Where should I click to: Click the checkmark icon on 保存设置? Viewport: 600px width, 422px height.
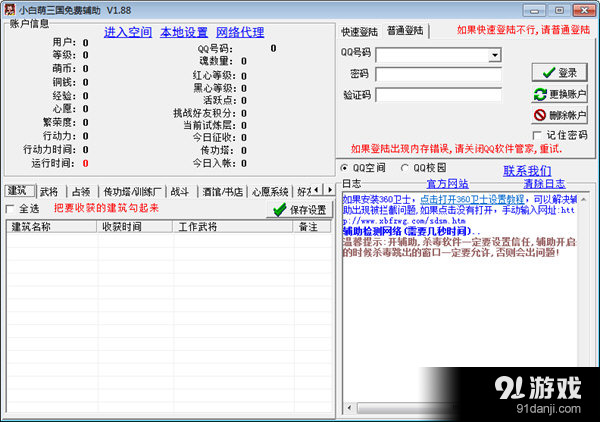tap(280, 209)
